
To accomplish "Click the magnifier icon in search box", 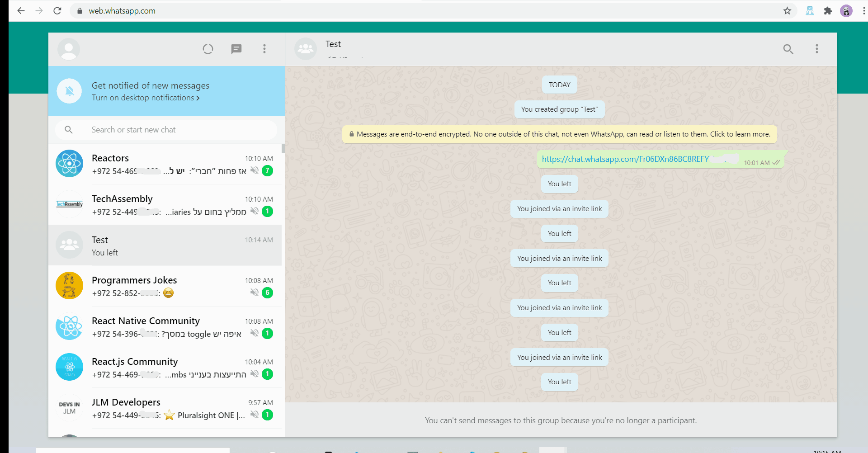I will (69, 130).
